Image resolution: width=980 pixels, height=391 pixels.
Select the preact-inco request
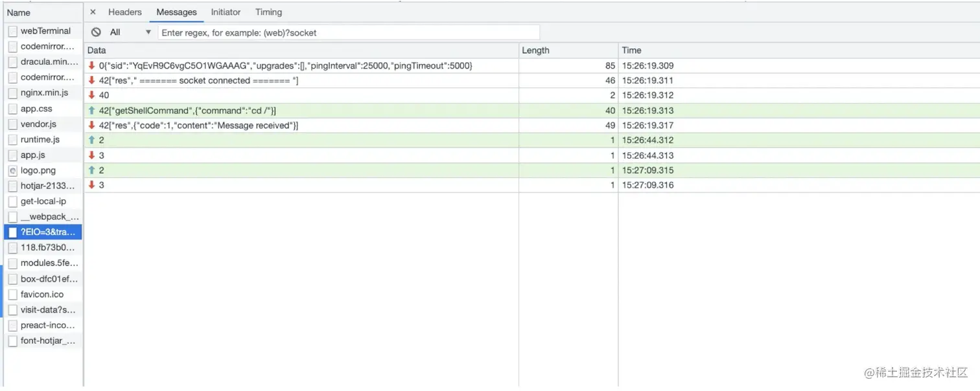tap(43, 326)
